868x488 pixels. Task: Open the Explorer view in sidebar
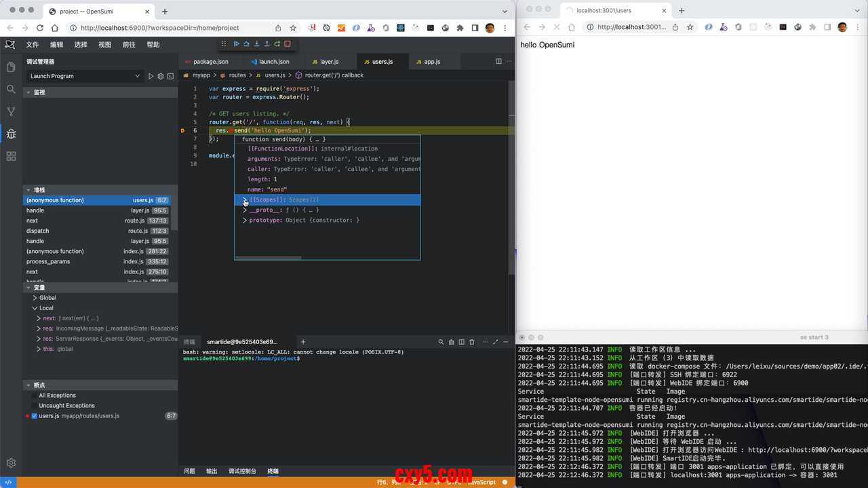point(11,67)
